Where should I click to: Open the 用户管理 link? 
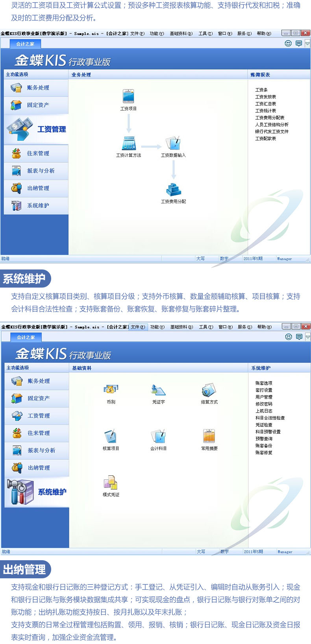(x=264, y=397)
